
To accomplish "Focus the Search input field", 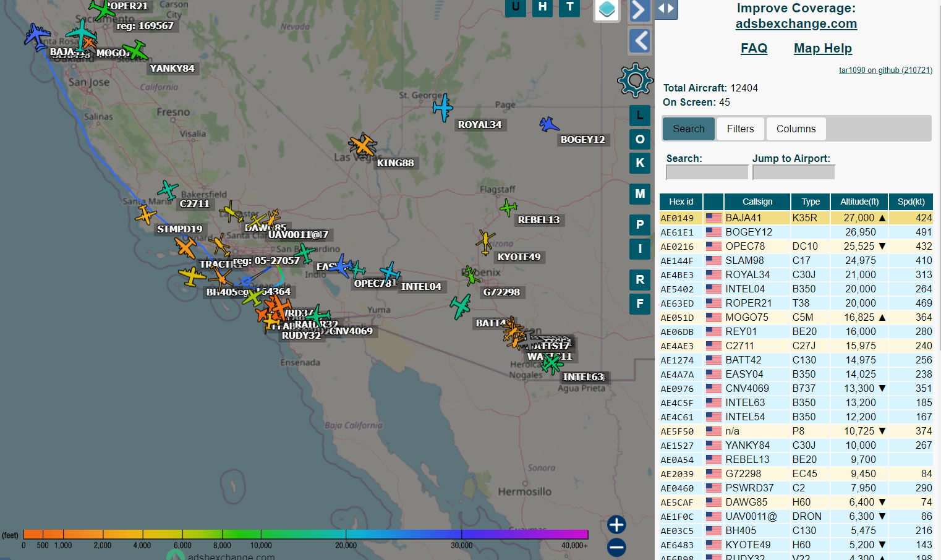I will [707, 172].
